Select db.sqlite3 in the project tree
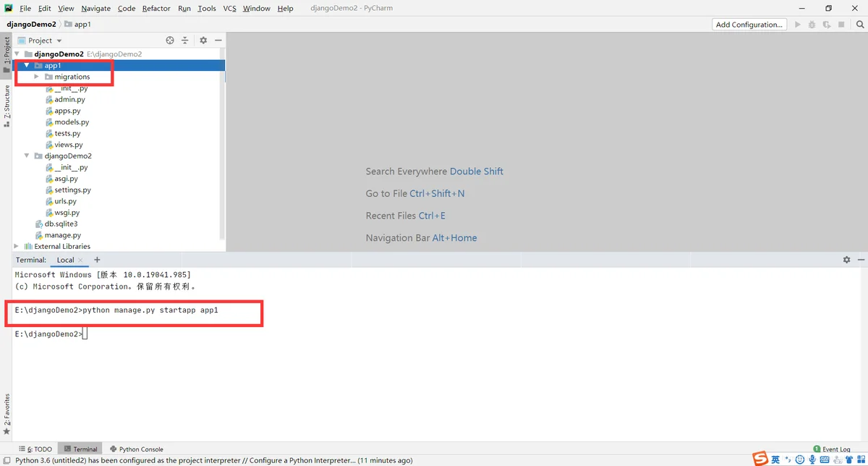868x466 pixels. [56, 224]
